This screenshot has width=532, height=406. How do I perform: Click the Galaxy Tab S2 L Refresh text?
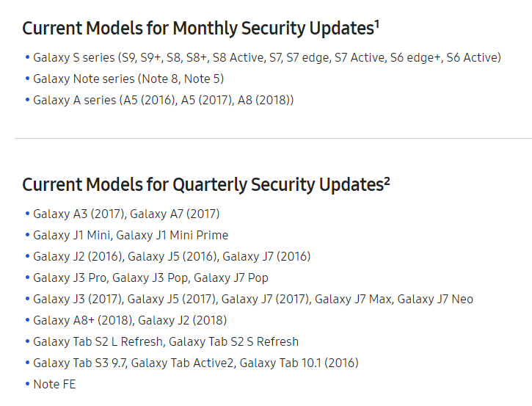coord(100,341)
